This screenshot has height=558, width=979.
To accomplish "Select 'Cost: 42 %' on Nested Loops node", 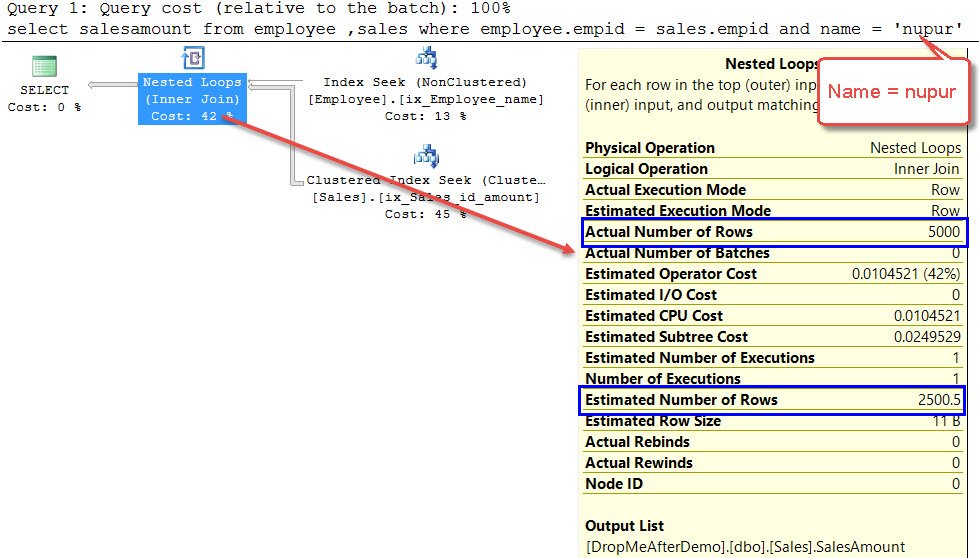I will (x=192, y=116).
